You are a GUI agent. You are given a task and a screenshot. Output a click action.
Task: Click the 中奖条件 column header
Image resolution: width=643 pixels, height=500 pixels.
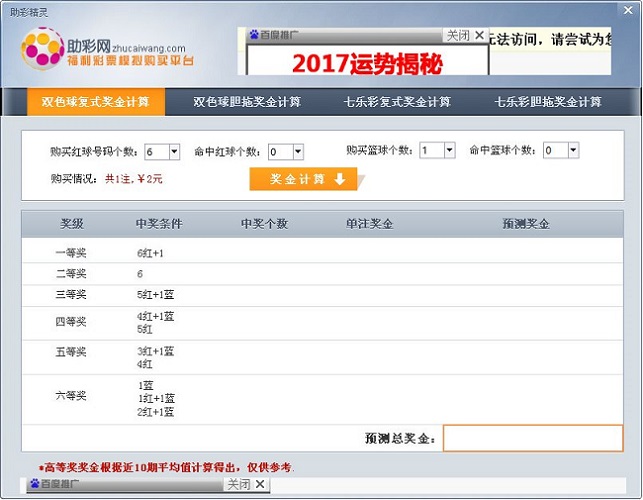point(159,224)
